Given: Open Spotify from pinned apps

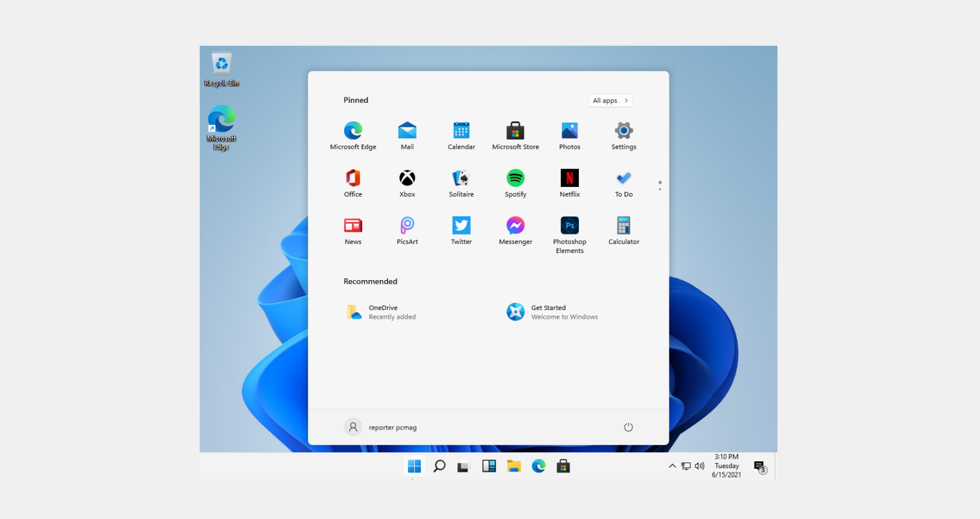Looking at the screenshot, I should [516, 183].
